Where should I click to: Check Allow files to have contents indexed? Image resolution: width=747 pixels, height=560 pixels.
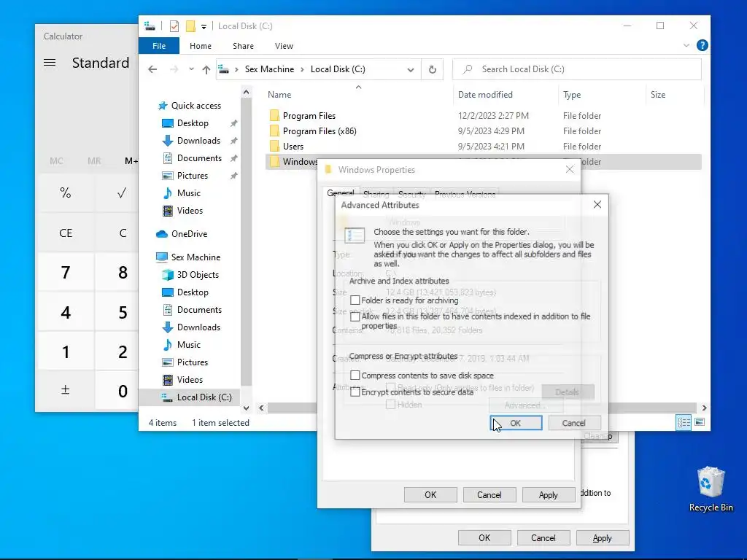tap(355, 316)
